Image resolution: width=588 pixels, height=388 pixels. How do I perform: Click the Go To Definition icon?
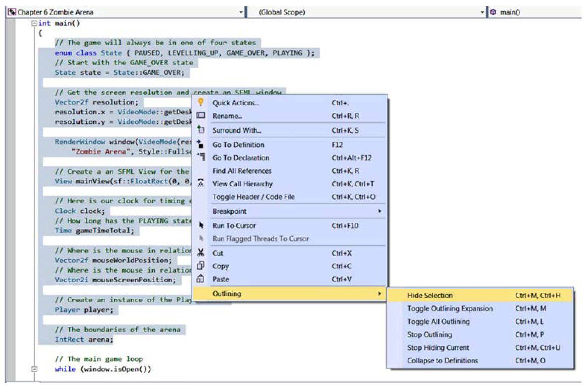coord(200,144)
